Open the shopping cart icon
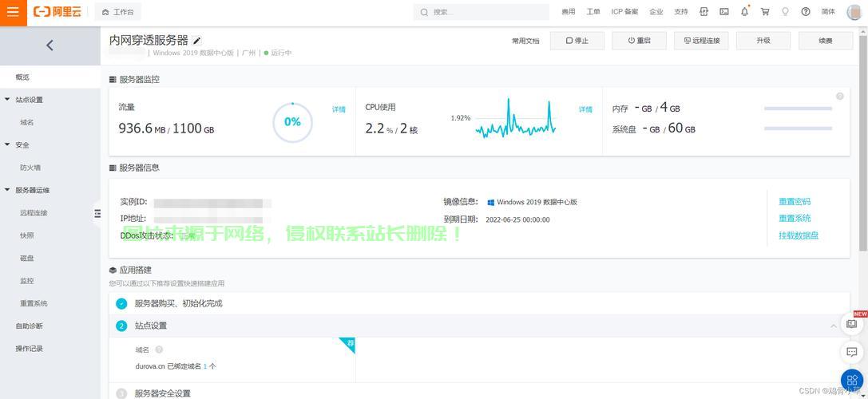This screenshot has width=868, height=399. [x=765, y=12]
